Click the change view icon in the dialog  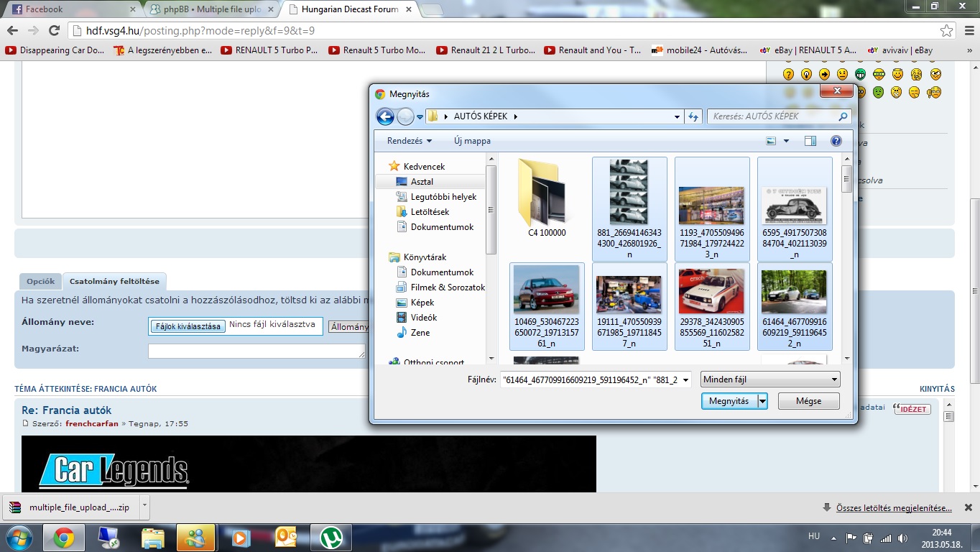coord(771,141)
